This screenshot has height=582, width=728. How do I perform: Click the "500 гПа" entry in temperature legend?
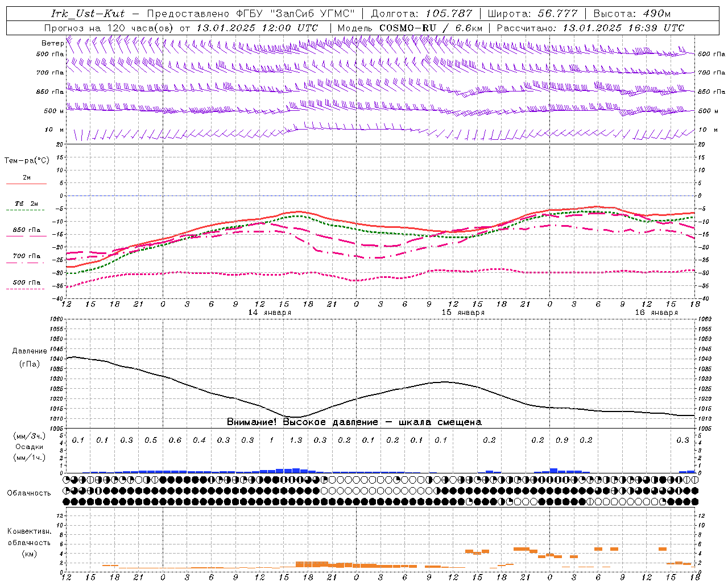coord(27,282)
